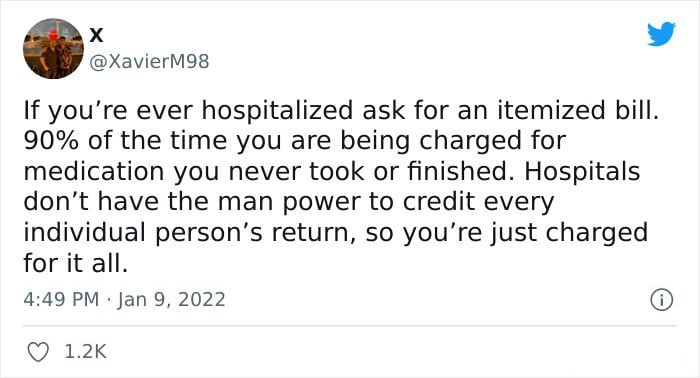Open the info icon beside the date
This screenshot has height=378, width=700.
coord(661,300)
